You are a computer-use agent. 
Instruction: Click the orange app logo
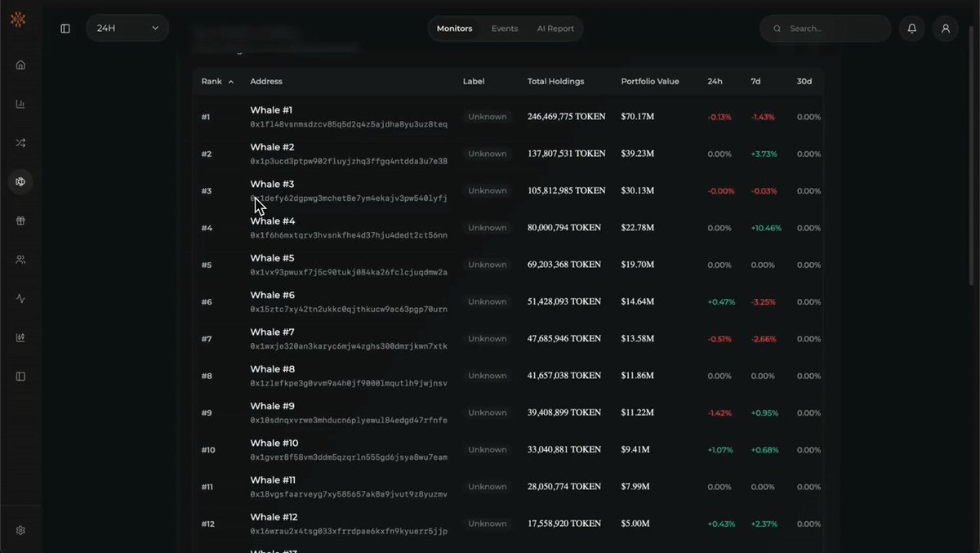point(18,19)
